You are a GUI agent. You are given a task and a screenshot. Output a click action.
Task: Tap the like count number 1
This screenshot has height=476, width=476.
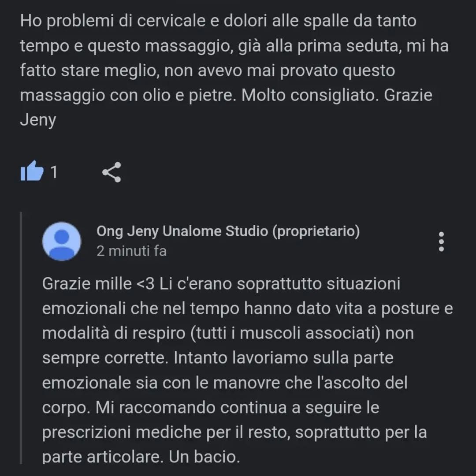coord(54,172)
